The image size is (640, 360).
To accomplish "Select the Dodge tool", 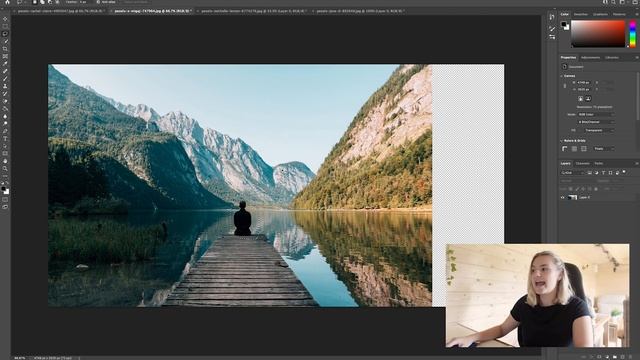I will point(5,124).
